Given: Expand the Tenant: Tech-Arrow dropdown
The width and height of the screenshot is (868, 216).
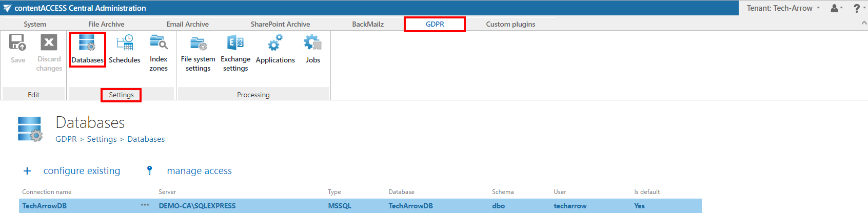Looking at the screenshot, I should [783, 8].
